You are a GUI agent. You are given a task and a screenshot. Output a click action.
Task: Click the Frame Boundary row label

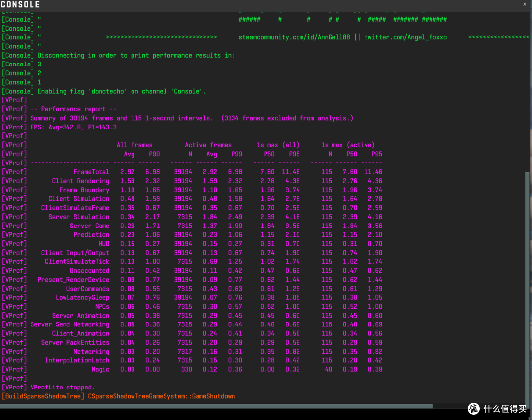(x=84, y=190)
